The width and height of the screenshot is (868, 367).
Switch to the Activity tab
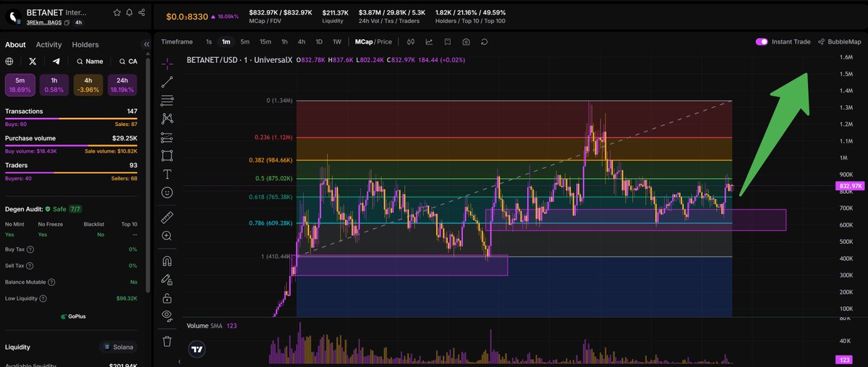point(49,45)
